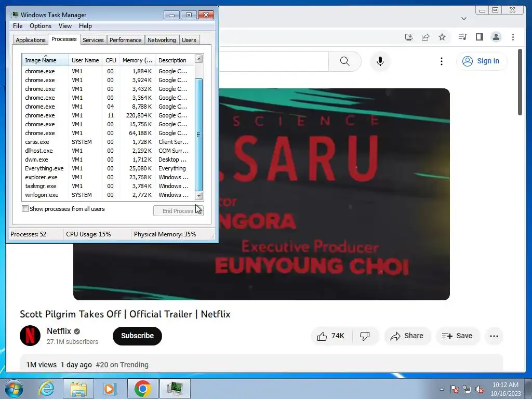Click the YouTube Sign in button
This screenshot has height=399, width=532.
482,61
